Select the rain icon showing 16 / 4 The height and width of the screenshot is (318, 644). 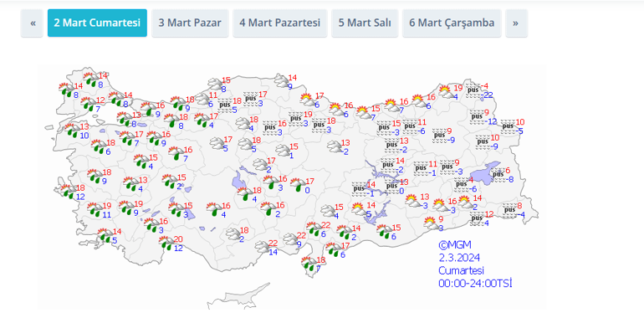tap(214, 209)
